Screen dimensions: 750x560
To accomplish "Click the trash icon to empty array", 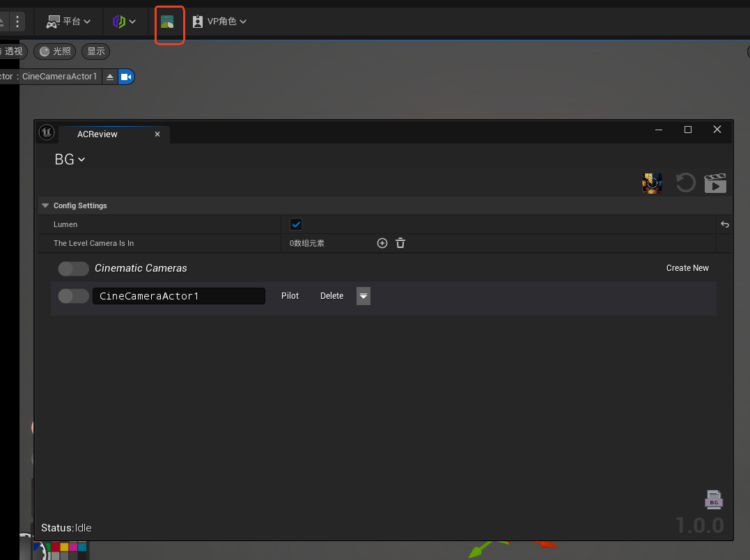I will pyautogui.click(x=400, y=243).
